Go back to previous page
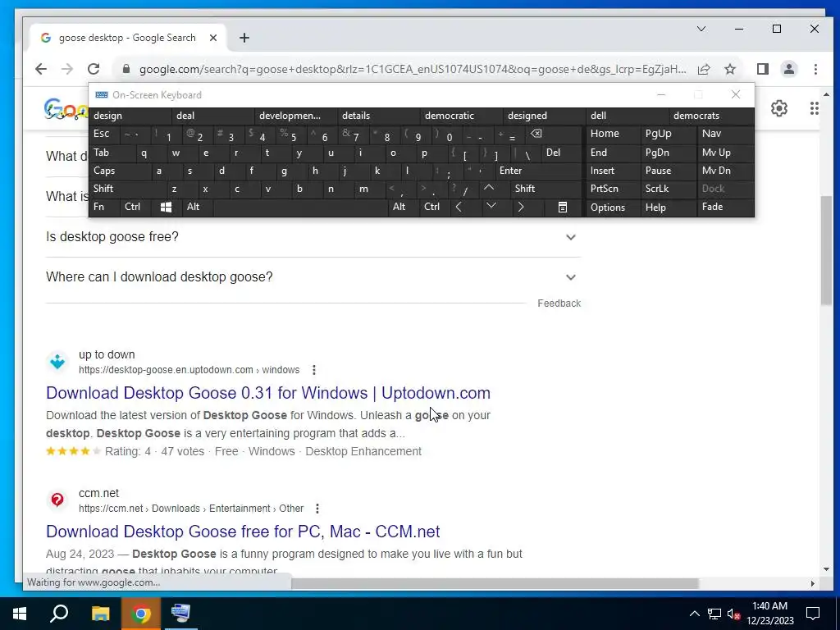The image size is (840, 630). 41,69
